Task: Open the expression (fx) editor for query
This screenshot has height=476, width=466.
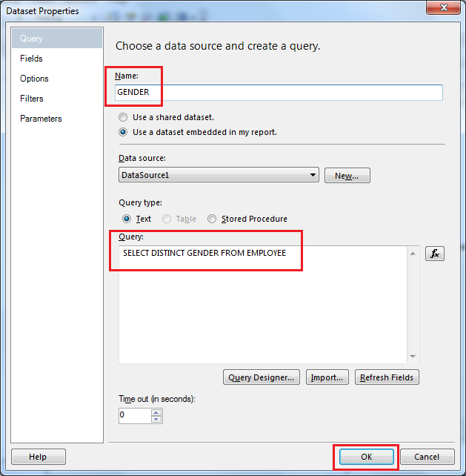Action: tap(434, 254)
